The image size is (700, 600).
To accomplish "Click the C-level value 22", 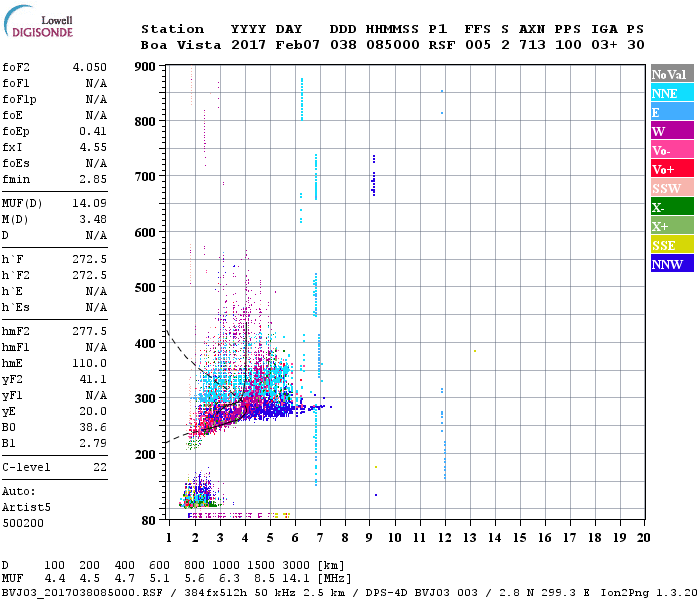I will (100, 467).
